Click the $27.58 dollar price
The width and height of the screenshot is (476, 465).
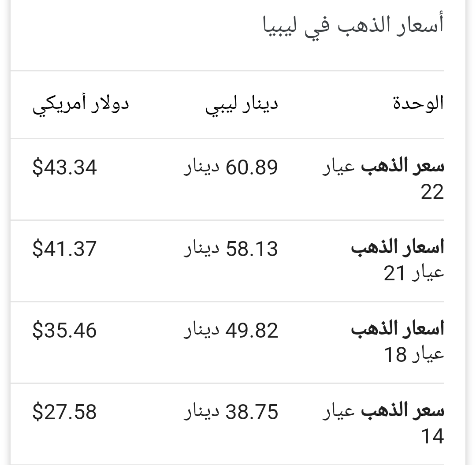65,412
